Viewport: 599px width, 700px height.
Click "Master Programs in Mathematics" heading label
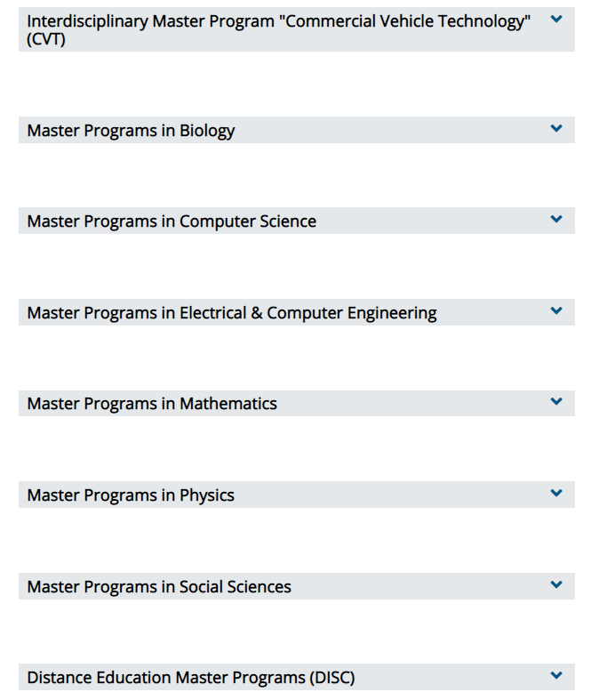click(x=152, y=404)
